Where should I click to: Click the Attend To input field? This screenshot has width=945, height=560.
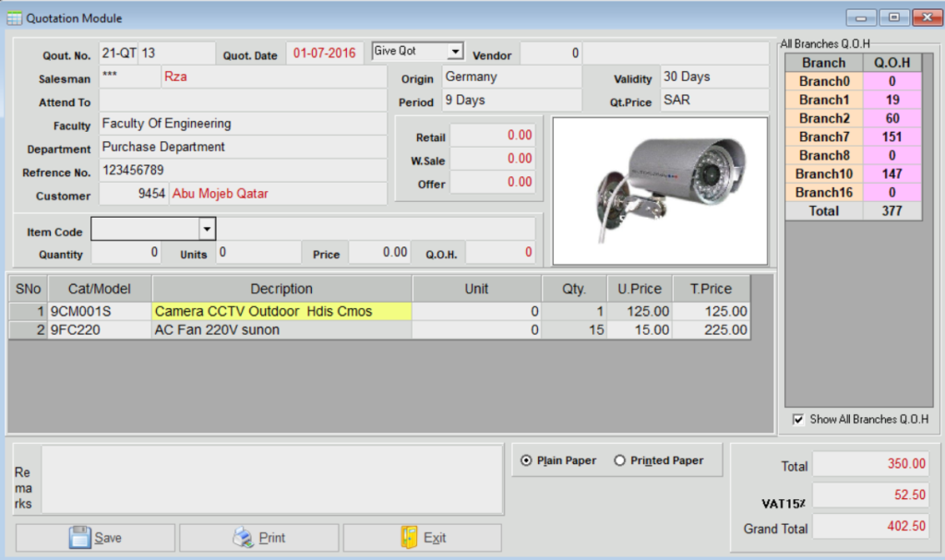pos(242,101)
